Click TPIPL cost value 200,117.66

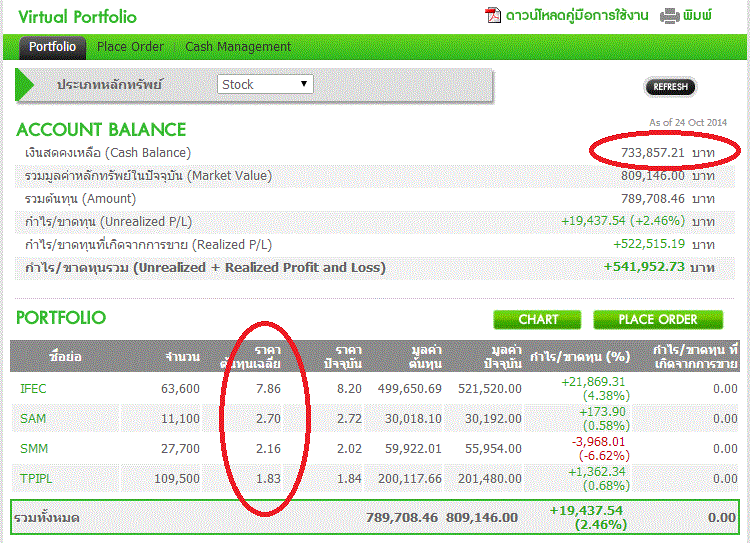coord(410,479)
